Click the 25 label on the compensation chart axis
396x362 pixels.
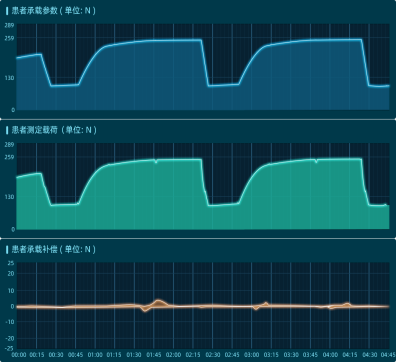11,263
